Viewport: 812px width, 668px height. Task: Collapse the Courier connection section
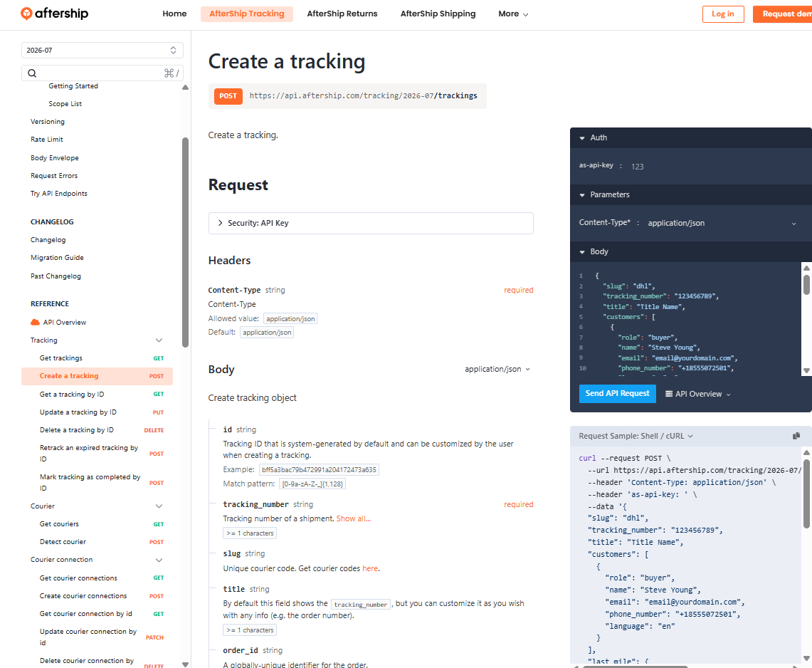(159, 560)
